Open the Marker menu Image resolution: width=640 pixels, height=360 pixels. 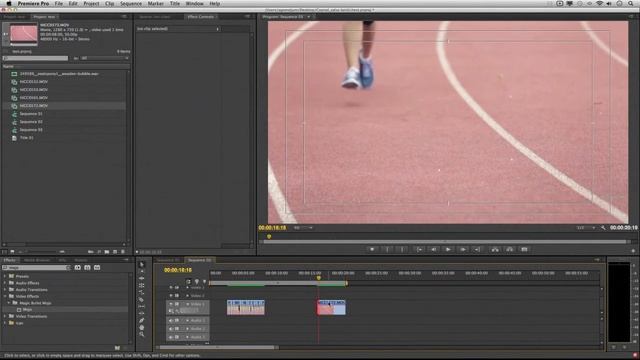click(156, 3)
